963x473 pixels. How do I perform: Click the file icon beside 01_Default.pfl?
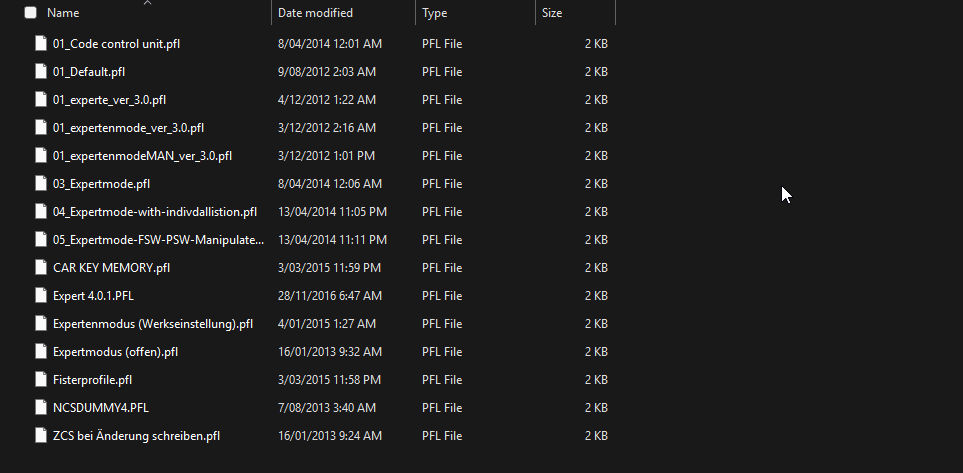pos(41,71)
